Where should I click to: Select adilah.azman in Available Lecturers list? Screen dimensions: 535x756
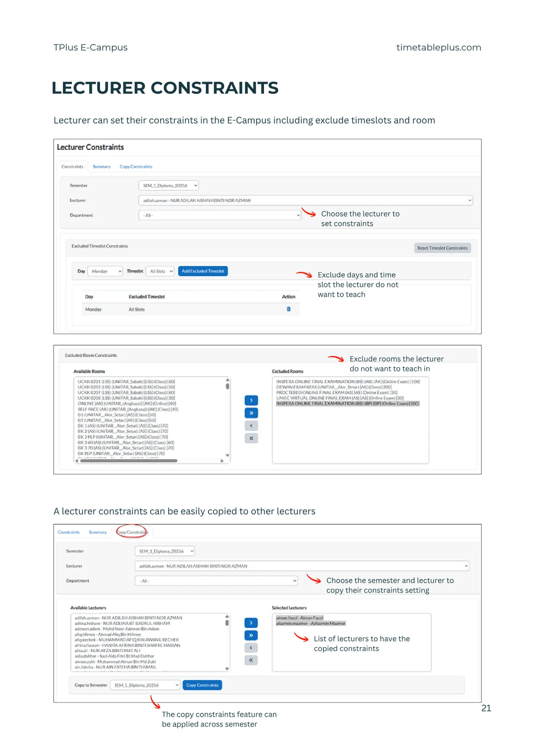click(x=128, y=618)
